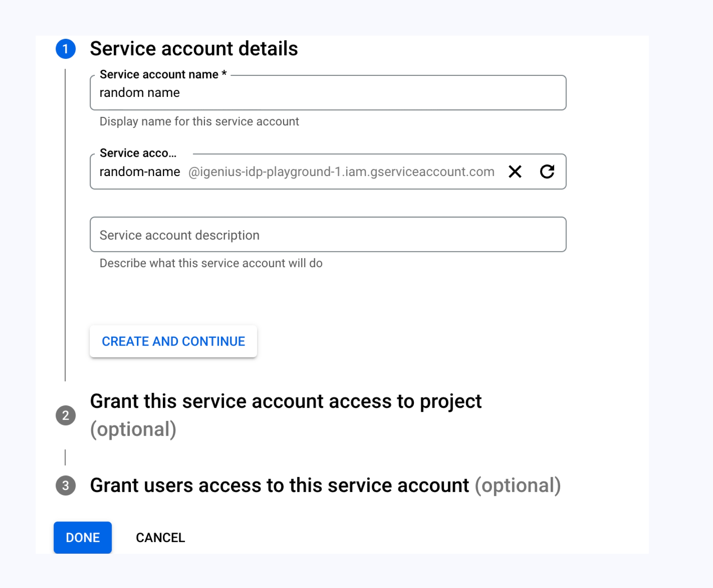Click the step 3 numbered circle
713x588 pixels.
[x=66, y=485]
